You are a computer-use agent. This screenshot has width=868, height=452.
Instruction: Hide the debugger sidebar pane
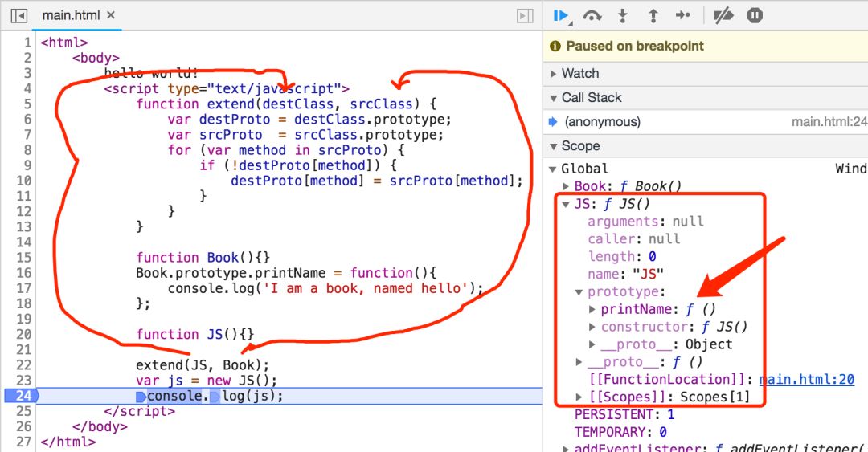(x=525, y=16)
